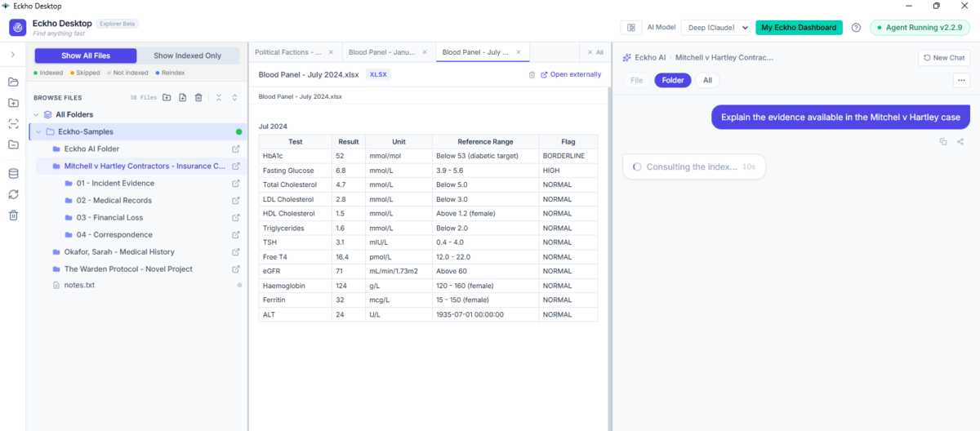Viewport: 980px width, 431px height.
Task: Click the delete icon in Browse Files header
Action: coord(198,97)
